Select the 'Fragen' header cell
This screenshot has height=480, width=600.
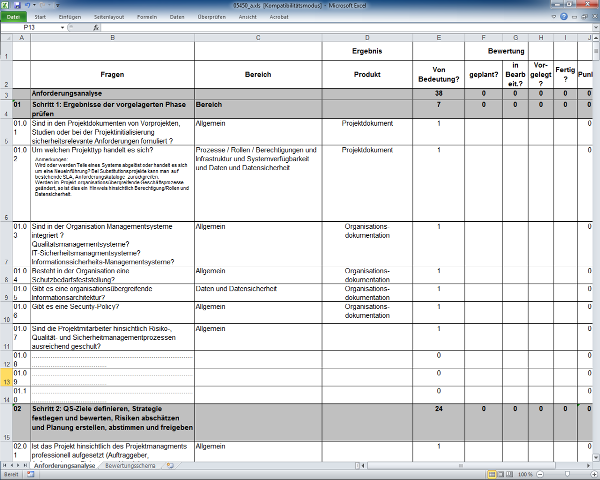tap(112, 75)
